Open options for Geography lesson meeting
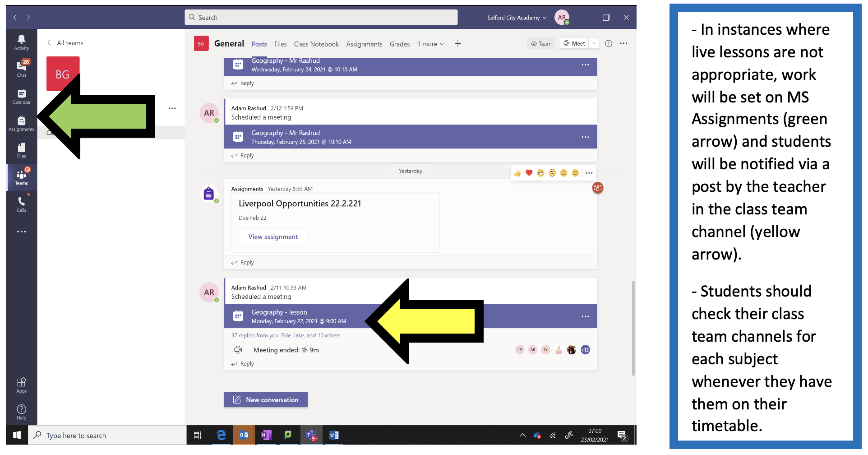 [x=585, y=316]
